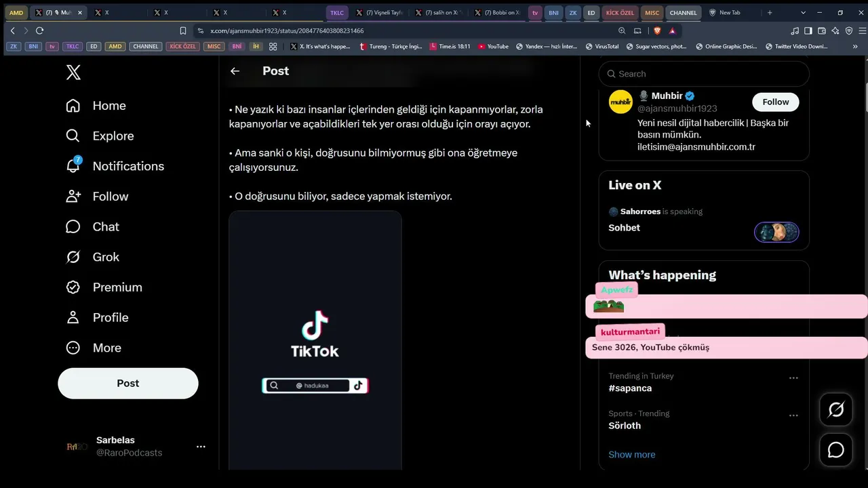Click the bookmarks bar grid apps icon

point(273,46)
